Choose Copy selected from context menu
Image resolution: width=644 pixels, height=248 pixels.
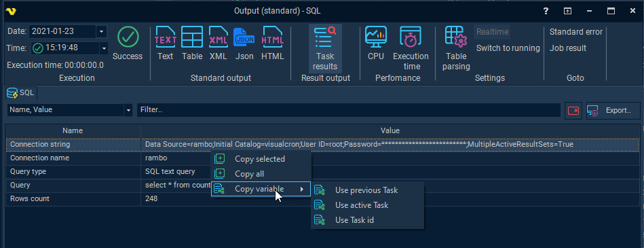pos(261,159)
